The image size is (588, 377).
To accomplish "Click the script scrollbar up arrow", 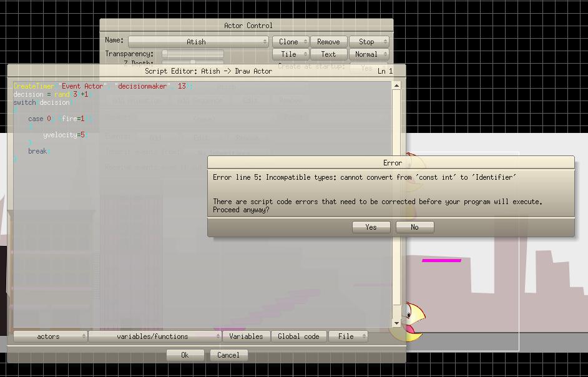I will (396, 86).
